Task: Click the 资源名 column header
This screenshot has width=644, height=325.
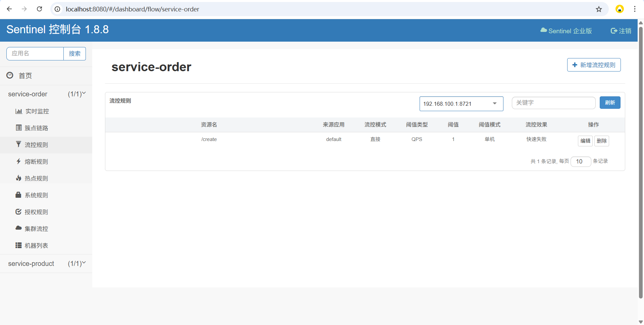Action: (209, 125)
